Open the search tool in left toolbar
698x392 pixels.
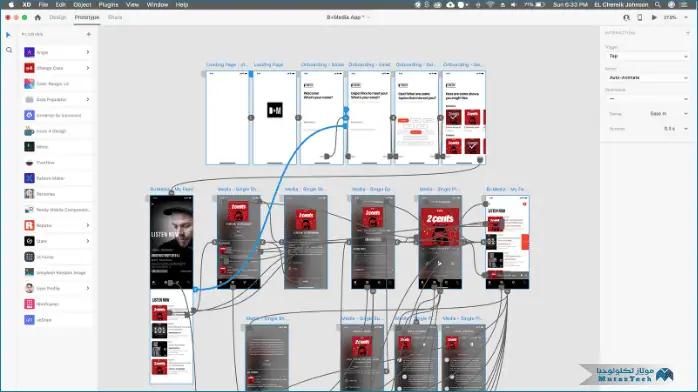coord(9,50)
